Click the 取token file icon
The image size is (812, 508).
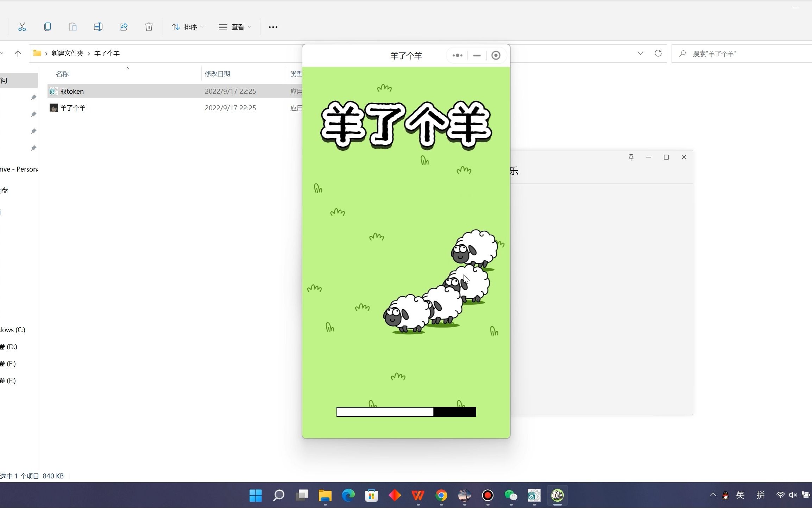click(53, 91)
